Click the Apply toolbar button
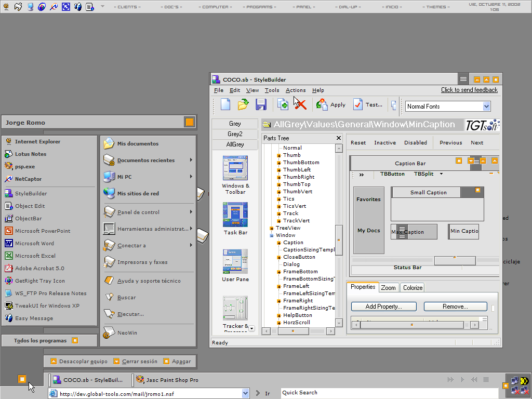The height and width of the screenshot is (399, 532). tap(331, 104)
